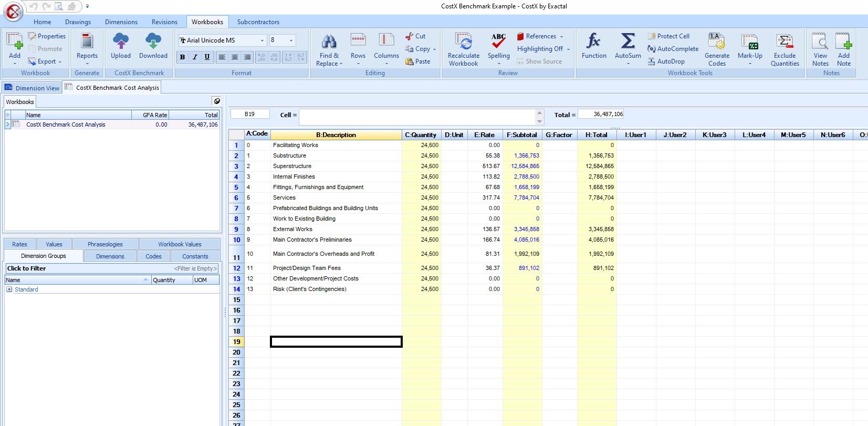Add a new workbook
The image size is (868, 426).
point(15,48)
